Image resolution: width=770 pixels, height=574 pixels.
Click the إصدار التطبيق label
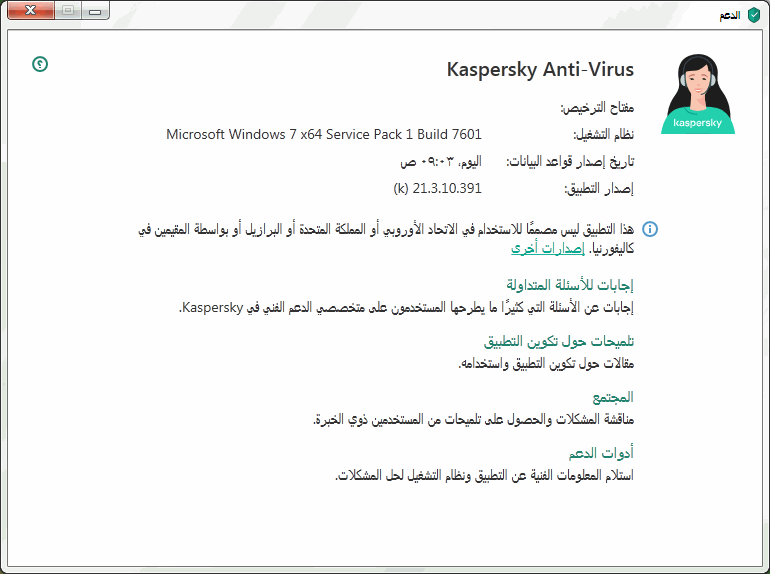tap(599, 189)
